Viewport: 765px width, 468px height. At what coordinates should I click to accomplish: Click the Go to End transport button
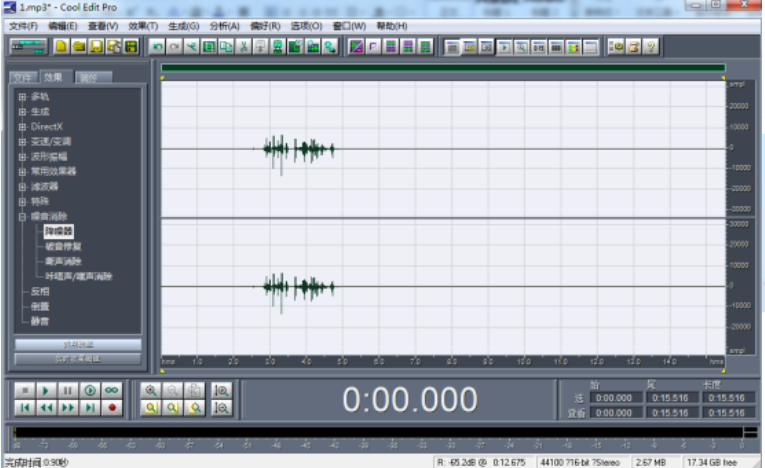pos(90,407)
